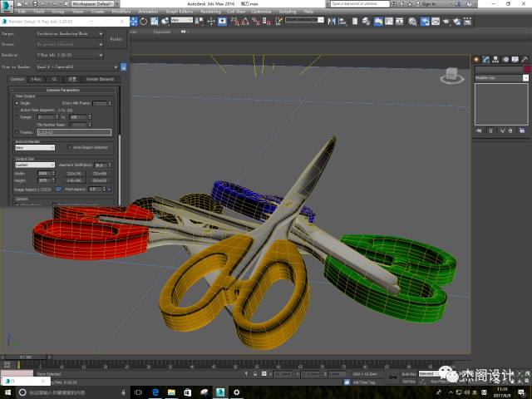Image resolution: width=532 pixels, height=399 pixels.
Task: Choose the 640x480 output size preset
Action: (74, 180)
